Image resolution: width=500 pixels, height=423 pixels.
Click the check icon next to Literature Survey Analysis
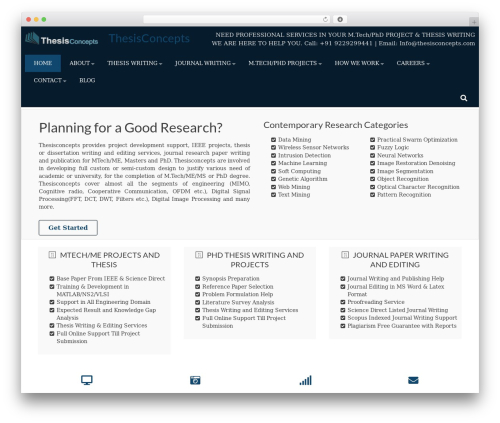(x=197, y=302)
